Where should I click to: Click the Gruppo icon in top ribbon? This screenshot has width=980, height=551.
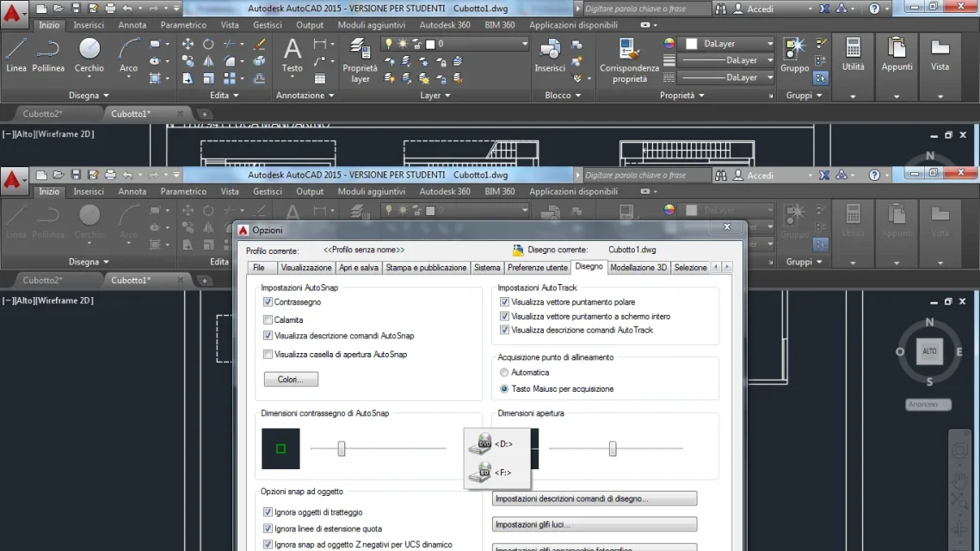pyautogui.click(x=794, y=55)
